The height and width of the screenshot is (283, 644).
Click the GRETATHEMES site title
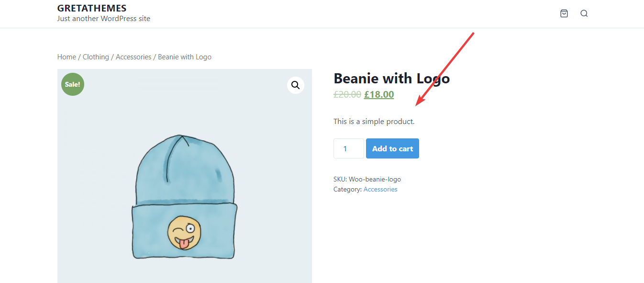pyautogui.click(x=92, y=8)
